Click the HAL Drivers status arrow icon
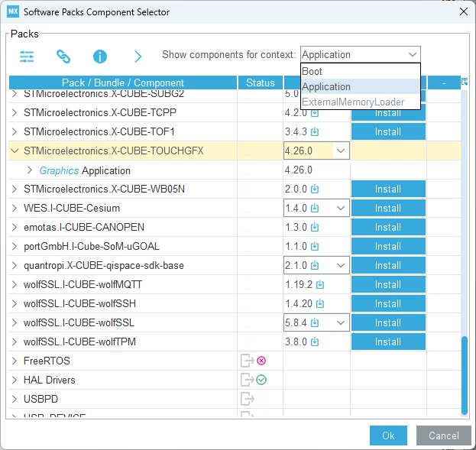476x450 pixels. click(247, 380)
